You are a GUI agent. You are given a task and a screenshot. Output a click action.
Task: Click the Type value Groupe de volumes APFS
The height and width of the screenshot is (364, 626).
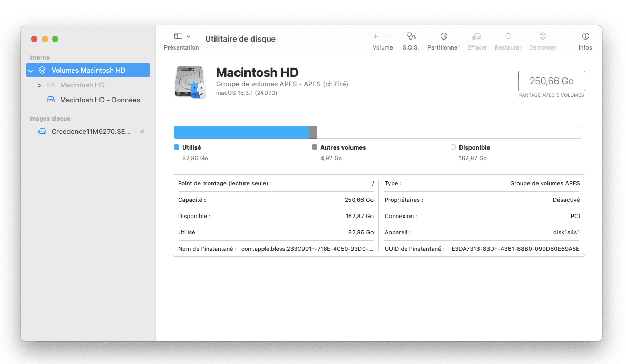point(544,184)
